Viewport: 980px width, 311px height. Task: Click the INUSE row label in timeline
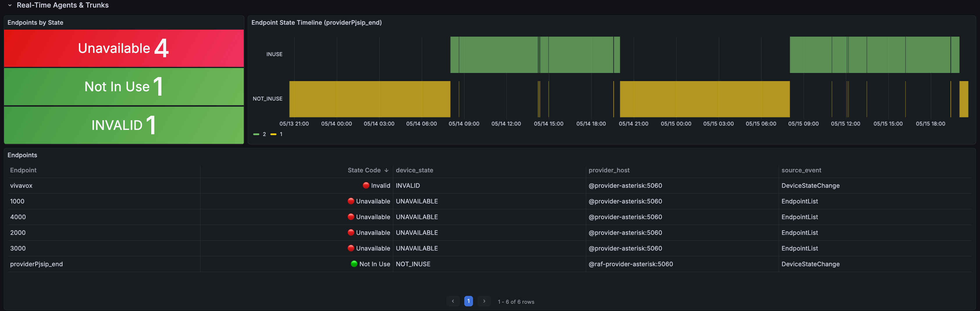(x=274, y=54)
